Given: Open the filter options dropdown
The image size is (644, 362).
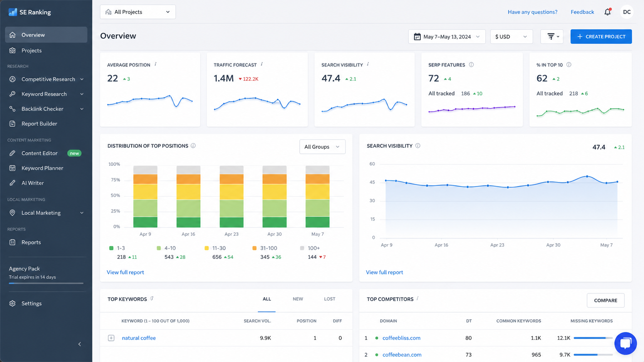Looking at the screenshot, I should (x=552, y=37).
